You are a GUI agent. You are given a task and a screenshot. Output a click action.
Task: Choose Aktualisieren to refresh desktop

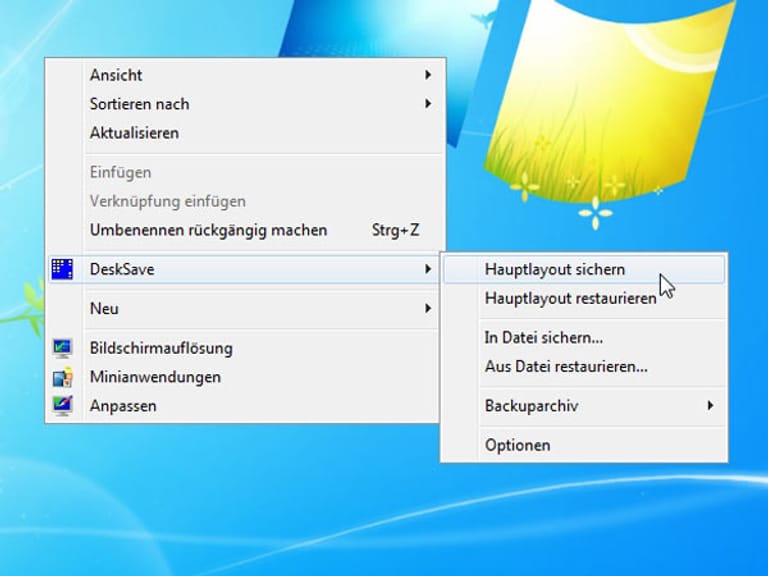245,133
